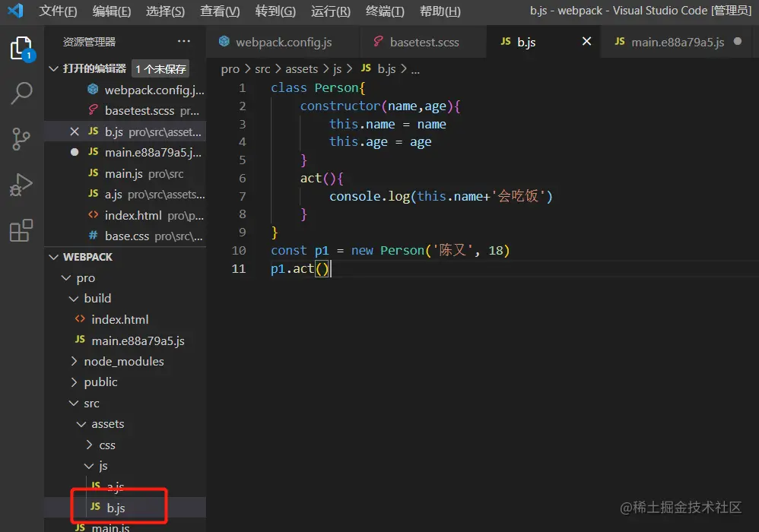This screenshot has width=759, height=532.
Task: Open the Source Control view icon
Action: [x=21, y=139]
